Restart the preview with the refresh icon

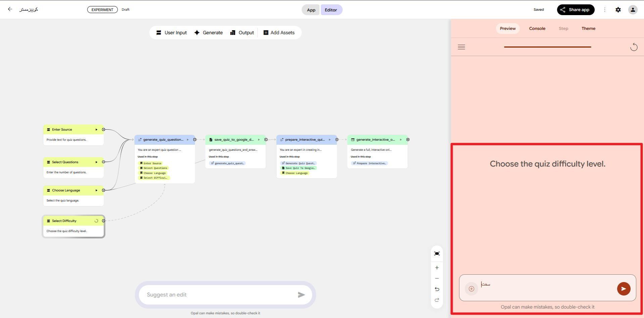pos(633,47)
